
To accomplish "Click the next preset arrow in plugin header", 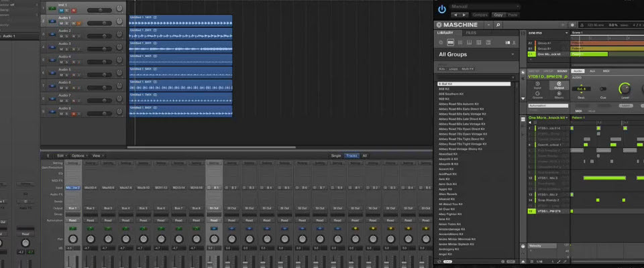I will [x=464, y=15].
